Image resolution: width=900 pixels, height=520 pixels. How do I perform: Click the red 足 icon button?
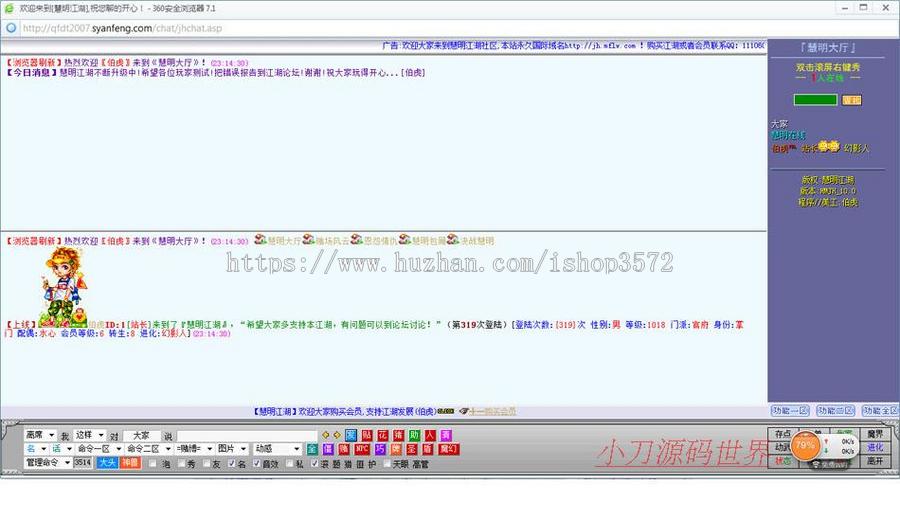click(x=412, y=449)
